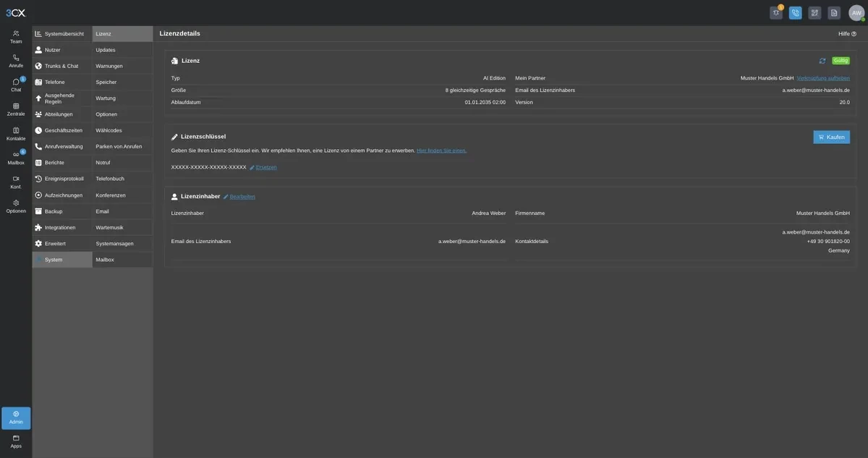The image size is (868, 458).
Task: Open Speicher in system submenu
Action: pos(122,82)
